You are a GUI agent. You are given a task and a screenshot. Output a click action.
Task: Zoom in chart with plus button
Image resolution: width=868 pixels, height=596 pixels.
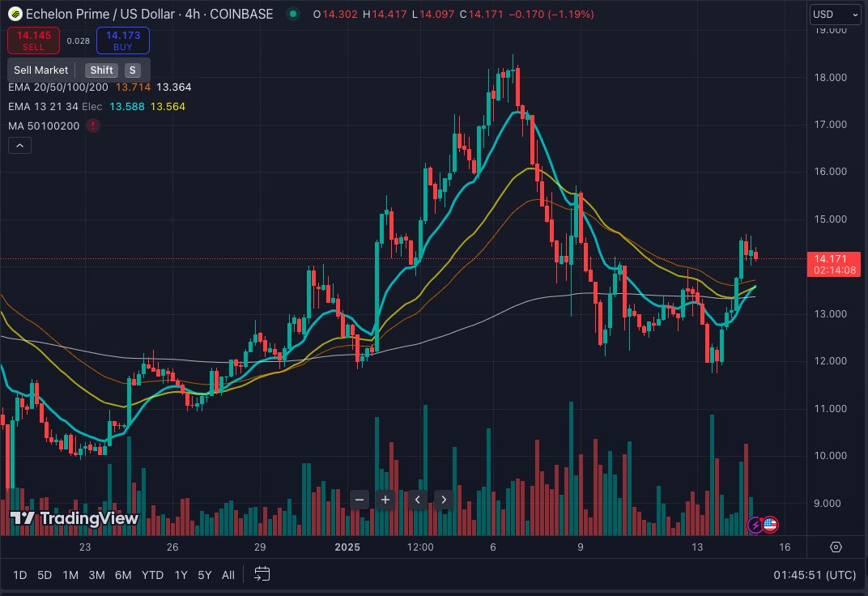pyautogui.click(x=385, y=500)
